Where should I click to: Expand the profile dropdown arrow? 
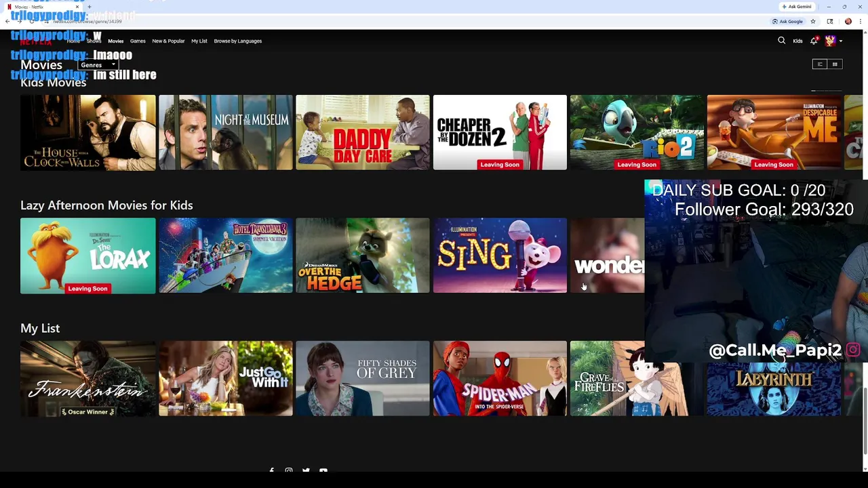(x=841, y=41)
